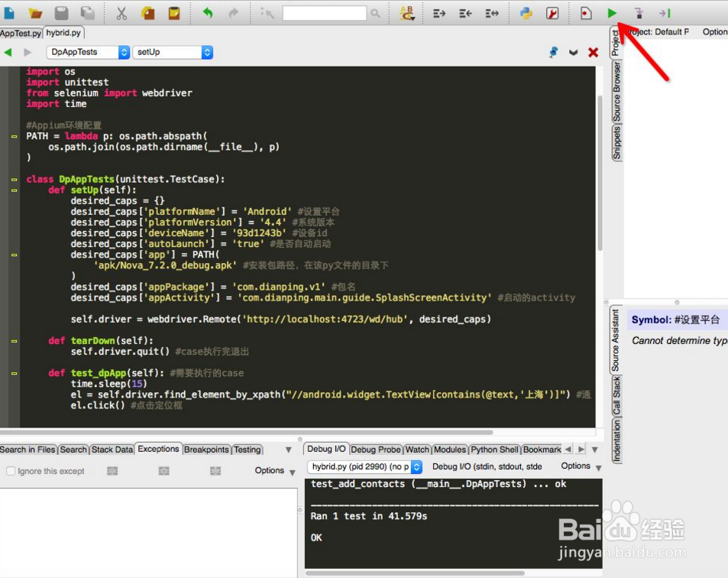Copy selection with the copy icon
This screenshot has height=578, width=728.
(x=148, y=13)
